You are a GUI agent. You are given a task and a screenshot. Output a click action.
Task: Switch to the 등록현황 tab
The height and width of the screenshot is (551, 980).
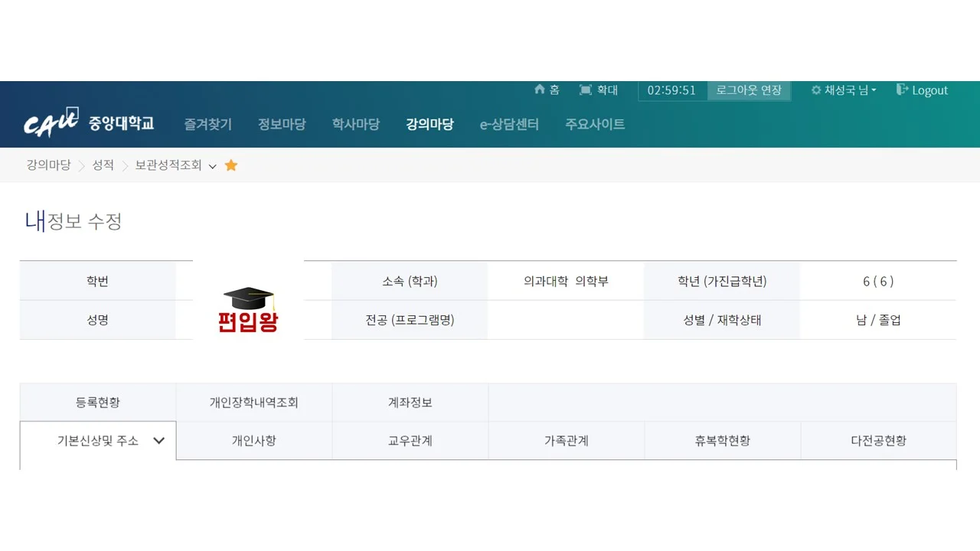tap(98, 403)
